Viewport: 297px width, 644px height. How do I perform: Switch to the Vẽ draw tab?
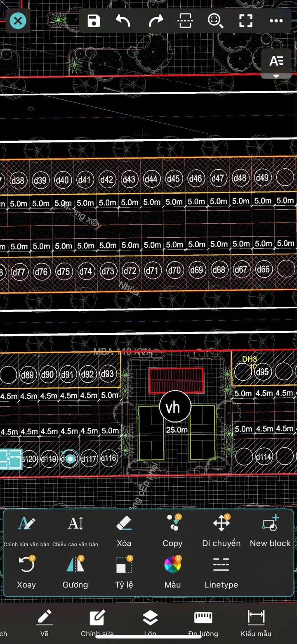click(x=45, y=623)
